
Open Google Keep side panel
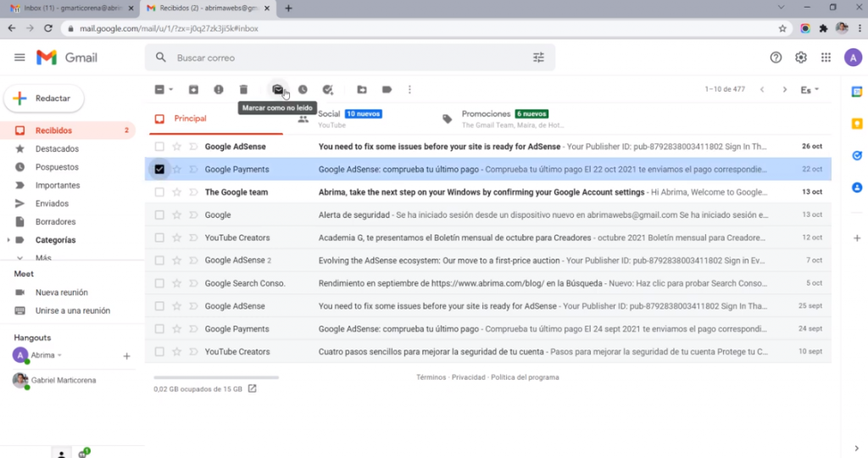[x=857, y=124]
